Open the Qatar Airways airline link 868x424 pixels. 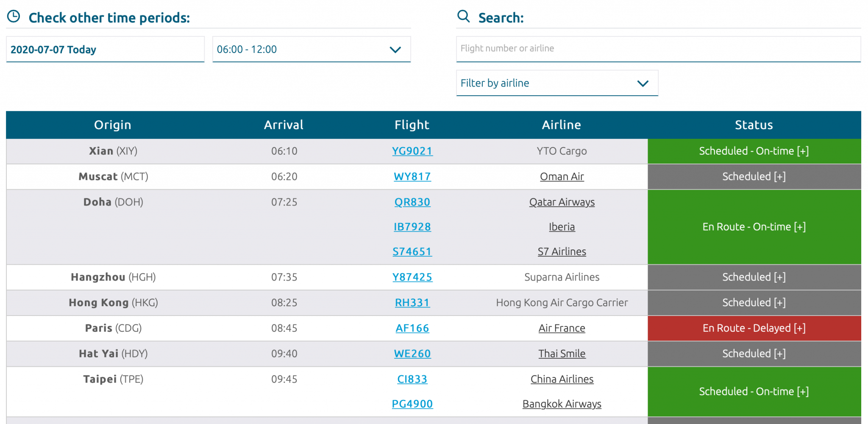pyautogui.click(x=562, y=202)
